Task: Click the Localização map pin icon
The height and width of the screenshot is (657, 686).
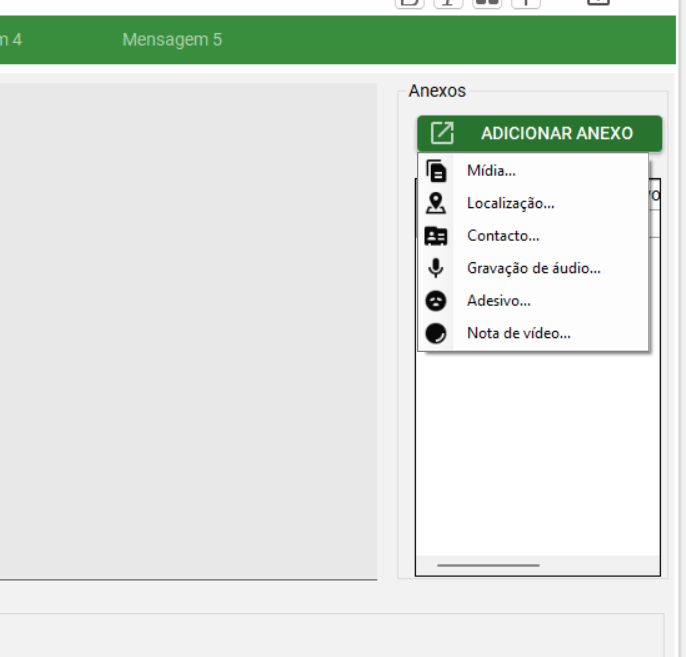Action: [436, 204]
